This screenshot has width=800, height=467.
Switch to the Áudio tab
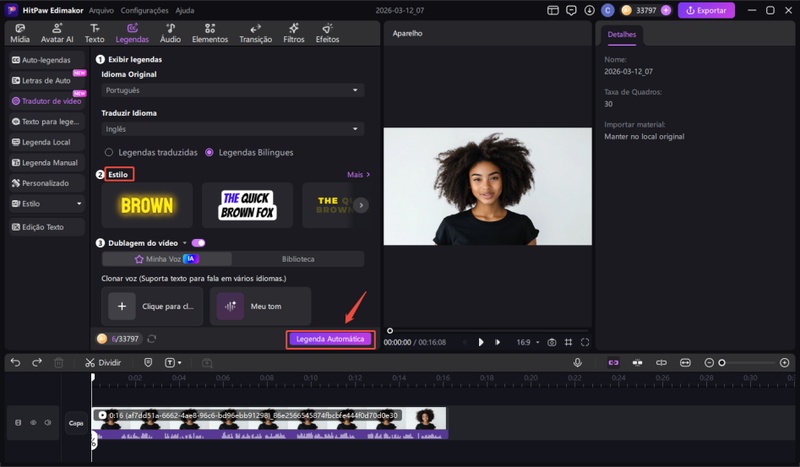170,33
